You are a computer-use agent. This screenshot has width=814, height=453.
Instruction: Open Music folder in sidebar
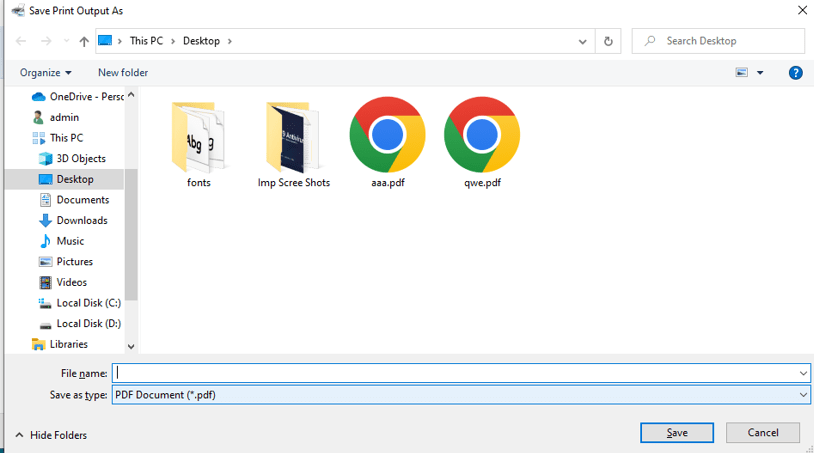pos(61,241)
